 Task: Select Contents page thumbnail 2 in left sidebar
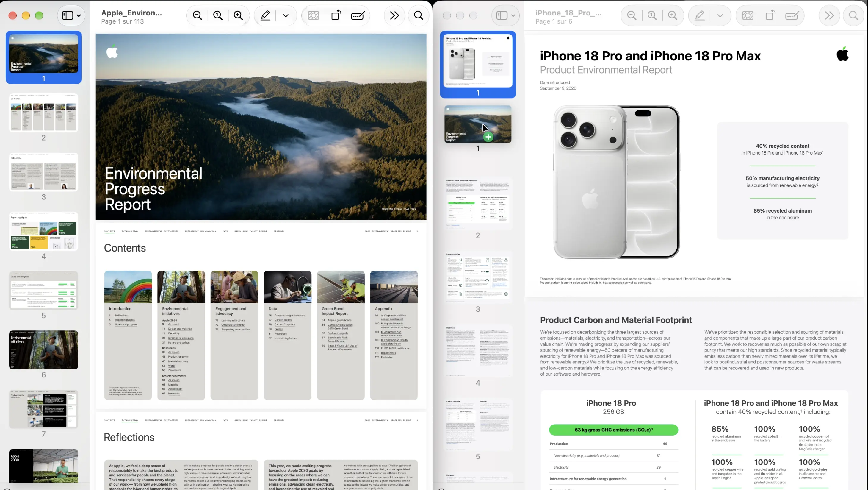coord(43,113)
